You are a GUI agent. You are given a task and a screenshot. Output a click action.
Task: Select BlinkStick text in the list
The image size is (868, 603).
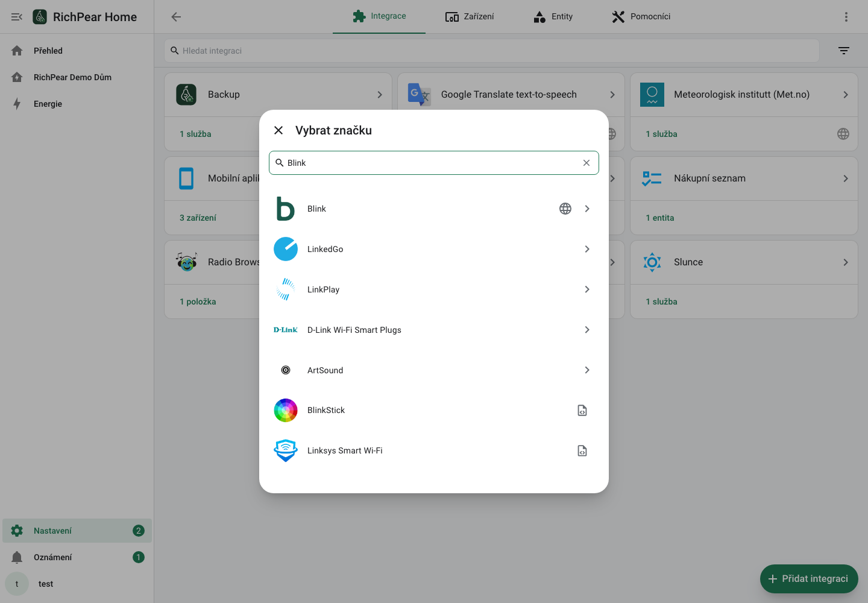point(326,410)
